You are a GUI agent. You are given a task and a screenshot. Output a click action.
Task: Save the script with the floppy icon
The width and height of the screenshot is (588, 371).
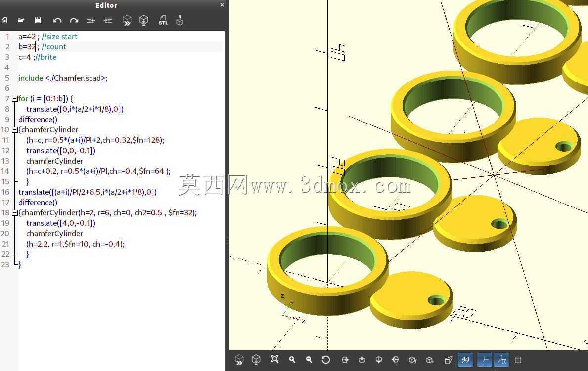pos(38,20)
